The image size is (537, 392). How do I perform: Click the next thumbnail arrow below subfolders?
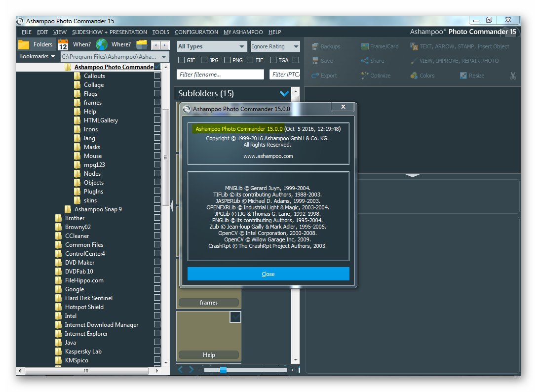tap(191, 369)
